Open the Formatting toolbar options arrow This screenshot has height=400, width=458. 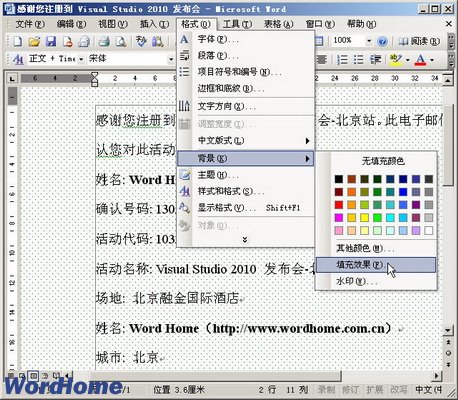(451, 60)
